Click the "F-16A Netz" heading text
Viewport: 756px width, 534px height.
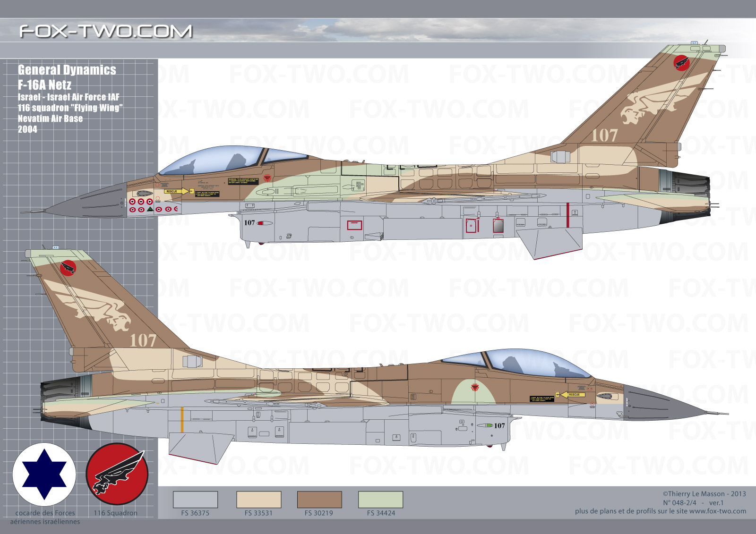(x=45, y=85)
